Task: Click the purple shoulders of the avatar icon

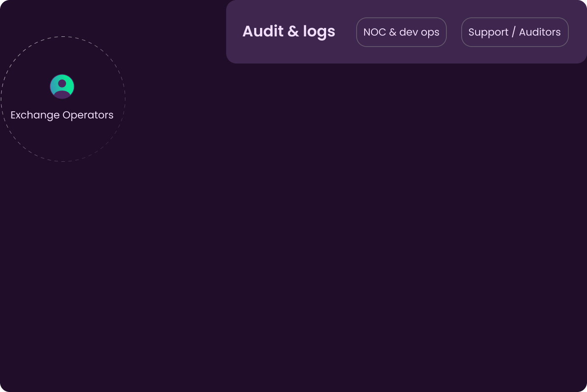Action: point(62,94)
